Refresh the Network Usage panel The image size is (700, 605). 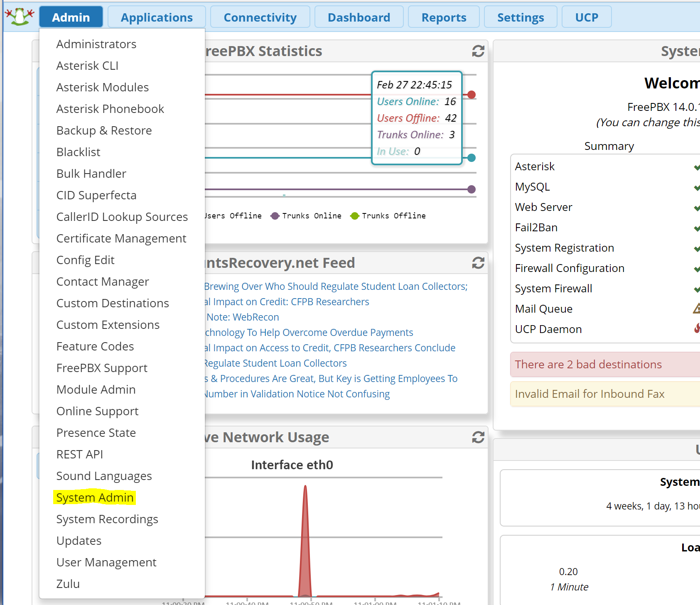tap(478, 437)
